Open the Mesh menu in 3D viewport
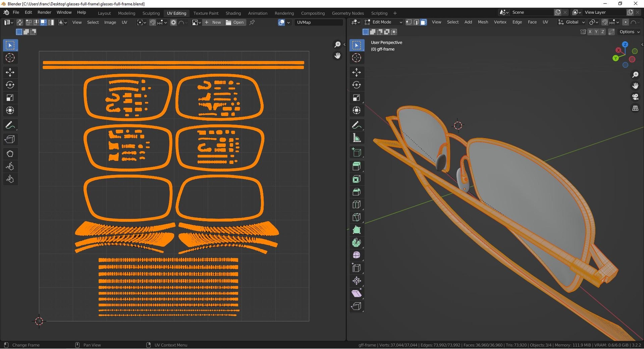644x349 pixels. [x=483, y=22]
